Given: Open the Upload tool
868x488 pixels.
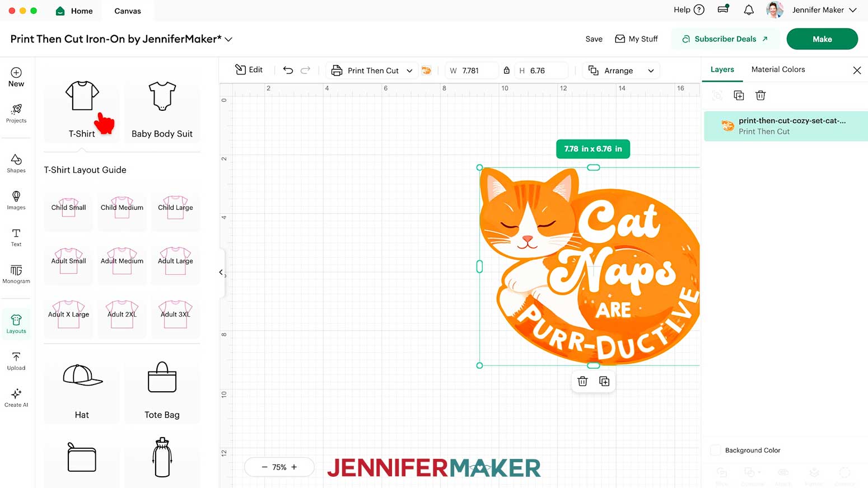Looking at the screenshot, I should 16,361.
